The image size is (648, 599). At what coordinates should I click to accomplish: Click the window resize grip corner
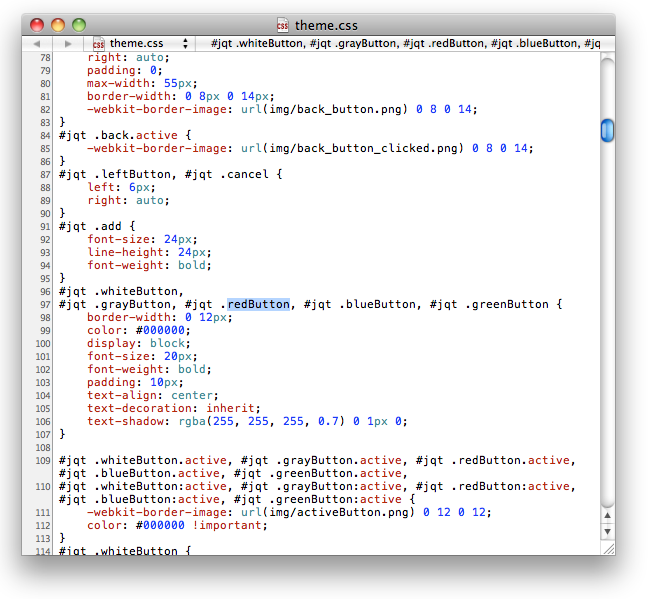(x=608, y=549)
